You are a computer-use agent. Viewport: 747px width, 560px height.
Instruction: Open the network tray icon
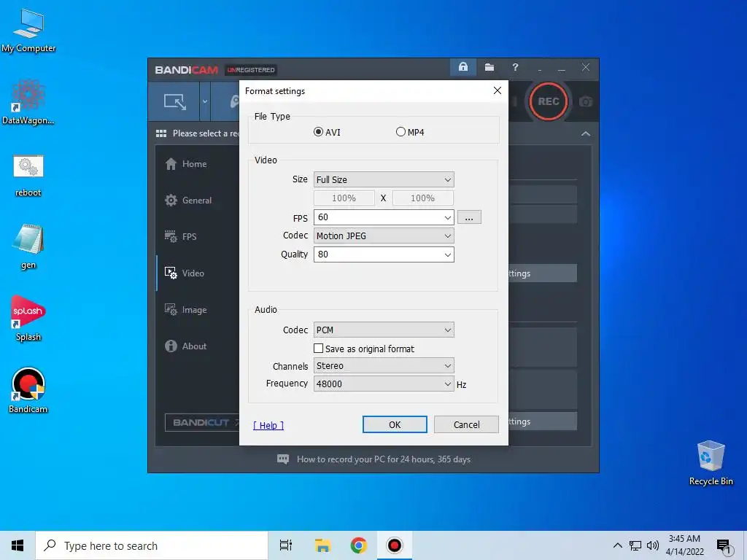[x=635, y=545]
